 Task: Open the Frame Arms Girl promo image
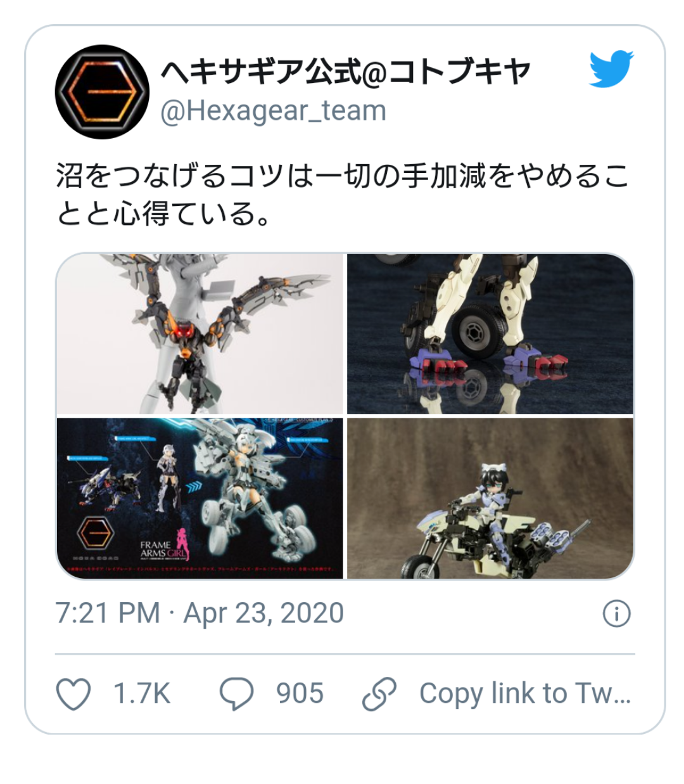pyautogui.click(x=199, y=498)
